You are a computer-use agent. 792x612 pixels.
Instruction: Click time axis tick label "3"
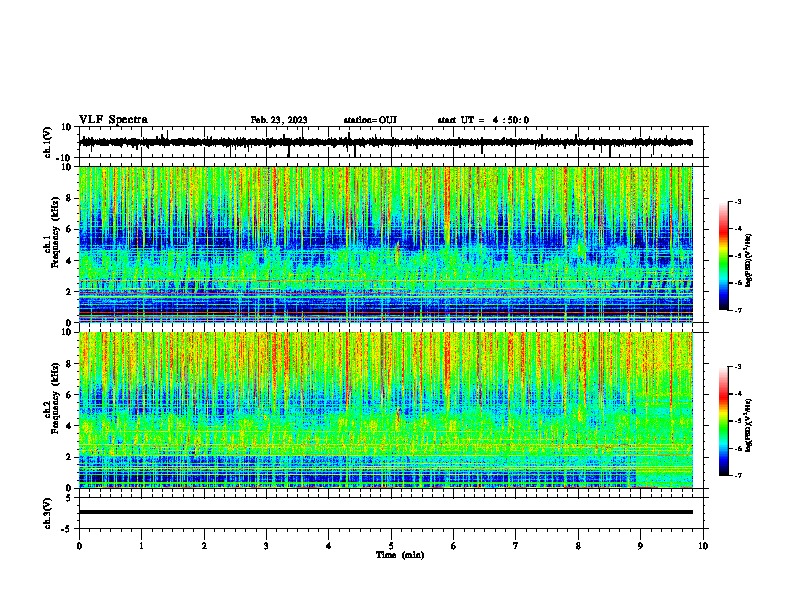point(266,546)
